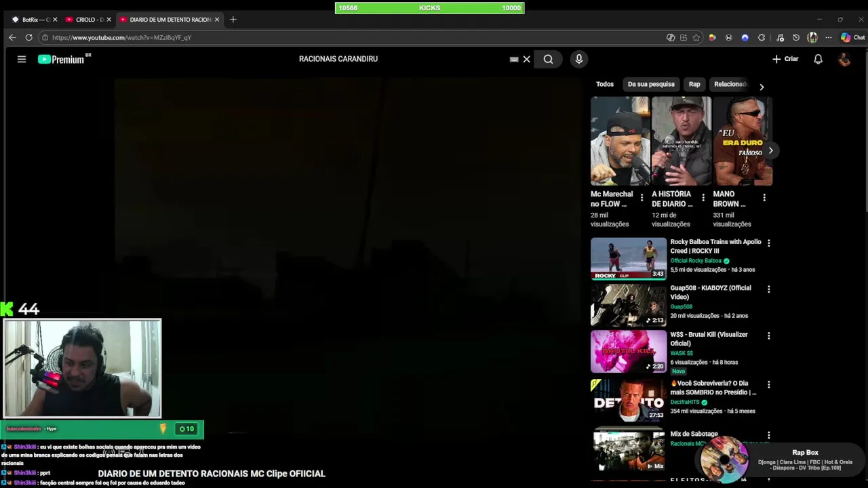The image size is (868, 488).
Task: Open the YouTube account avatar menu
Action: 844,59
